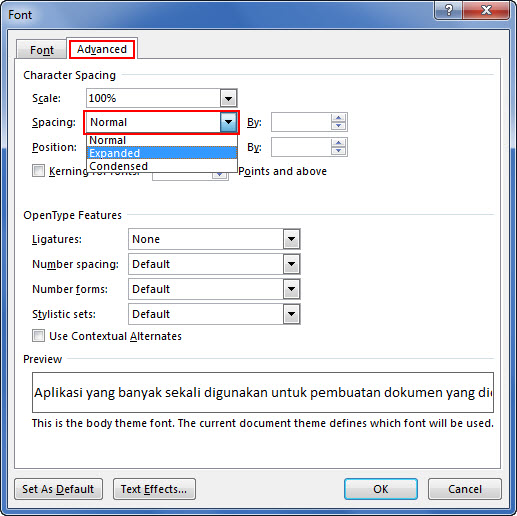Decrease the Spacing By spinner value

click(x=338, y=126)
